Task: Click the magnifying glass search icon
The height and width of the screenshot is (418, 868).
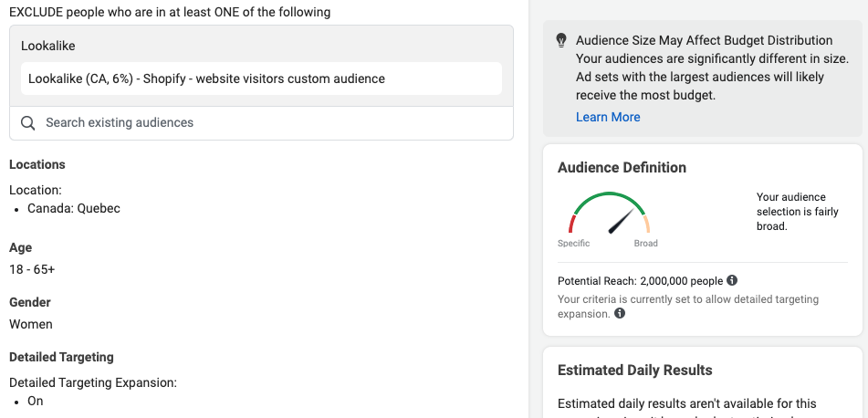Action: [27, 123]
